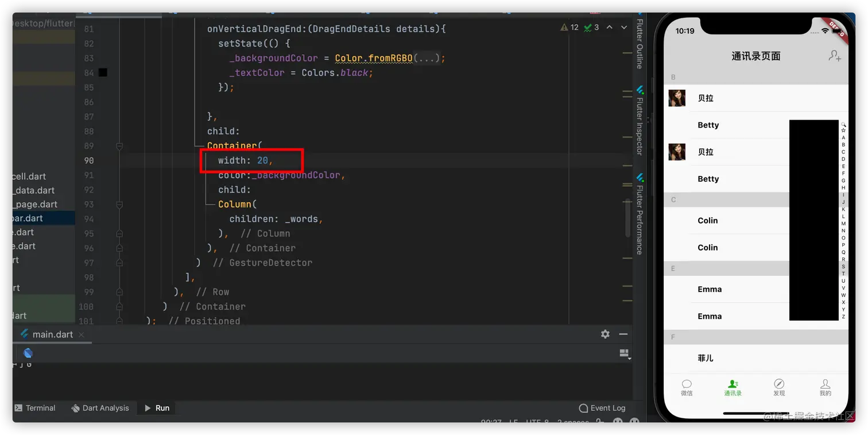Click line number 90 in the gutter
Image resolution: width=868 pixels, height=435 pixels.
[x=88, y=160]
